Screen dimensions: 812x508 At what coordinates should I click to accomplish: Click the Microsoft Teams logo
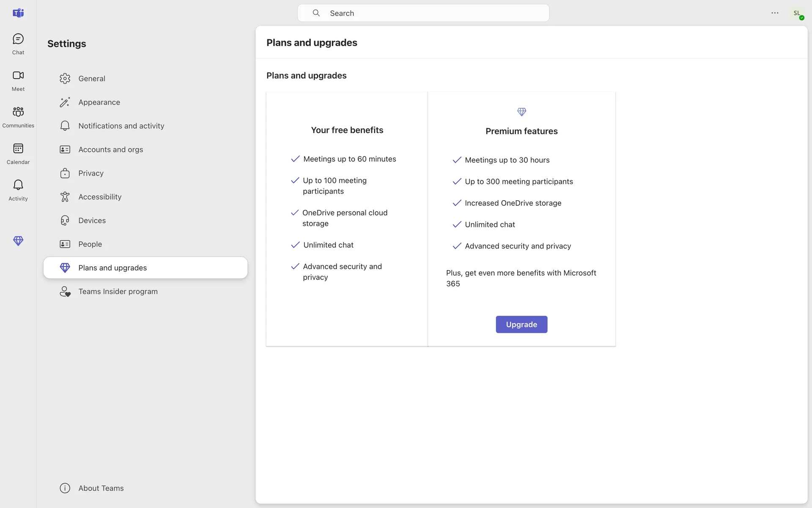(18, 13)
